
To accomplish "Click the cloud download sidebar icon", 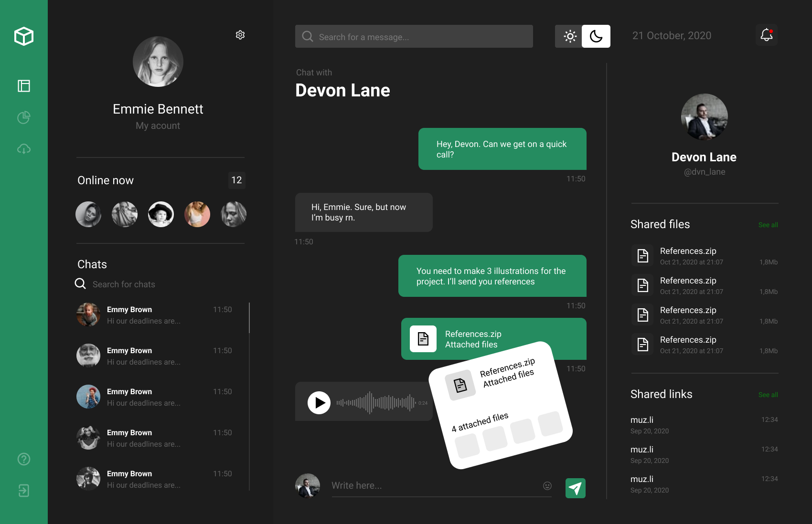I will pos(24,149).
